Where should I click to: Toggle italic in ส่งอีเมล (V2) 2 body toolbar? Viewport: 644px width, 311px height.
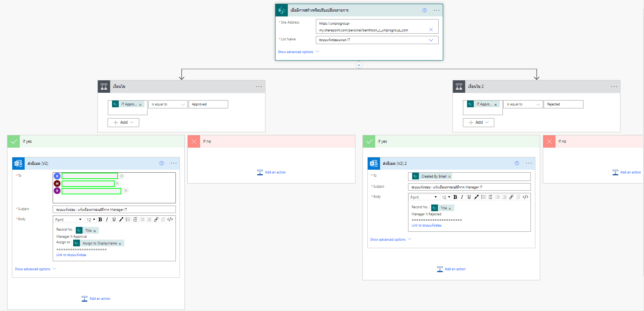(x=462, y=197)
